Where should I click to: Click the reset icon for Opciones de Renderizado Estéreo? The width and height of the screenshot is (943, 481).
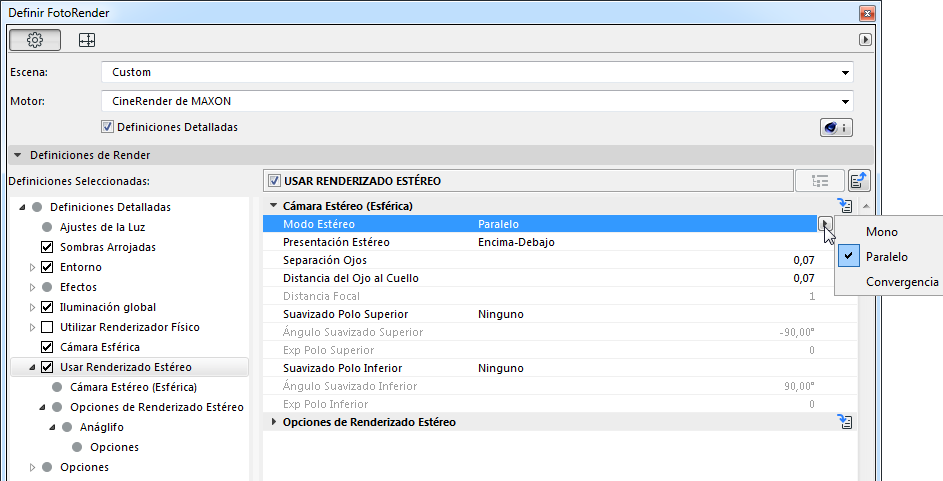tap(845, 422)
